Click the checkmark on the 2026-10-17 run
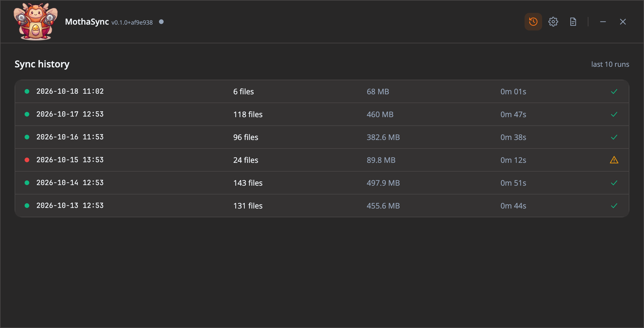 click(x=614, y=114)
